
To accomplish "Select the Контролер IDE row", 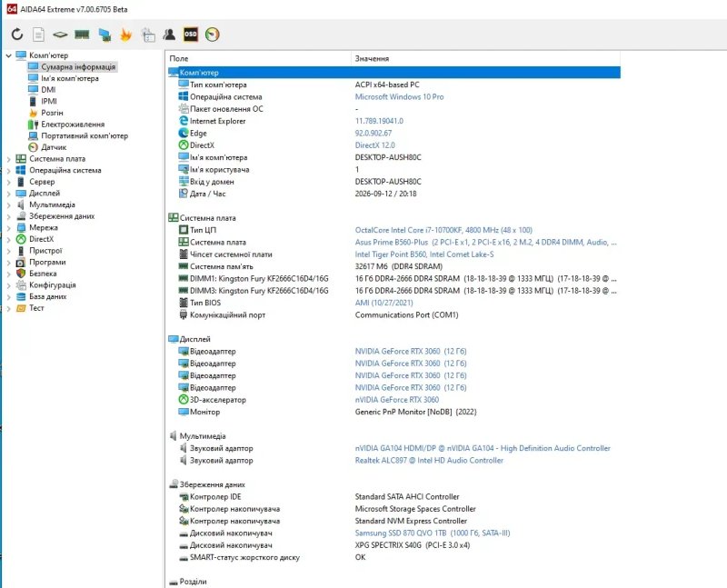I will pos(394,496).
